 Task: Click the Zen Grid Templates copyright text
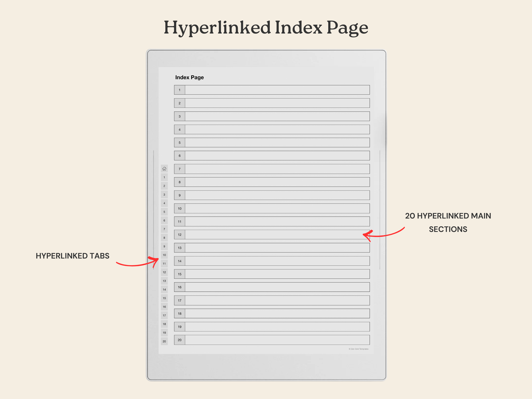[x=358, y=349]
